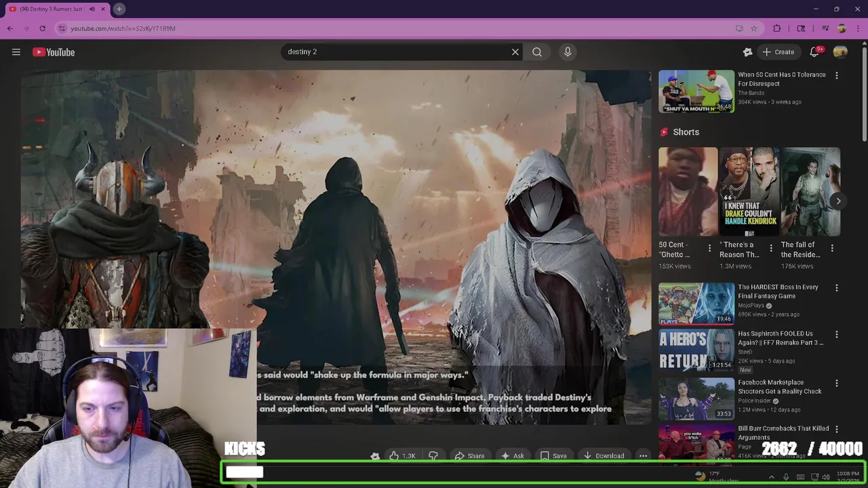Click the system tray microphone icon

[x=786, y=477]
